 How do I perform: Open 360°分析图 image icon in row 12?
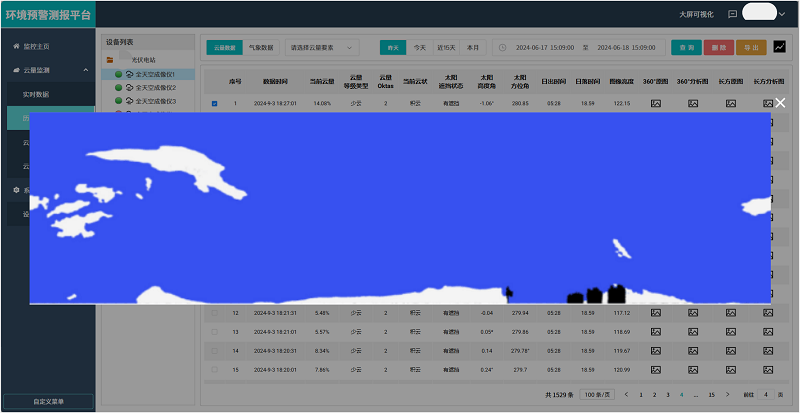(x=693, y=313)
